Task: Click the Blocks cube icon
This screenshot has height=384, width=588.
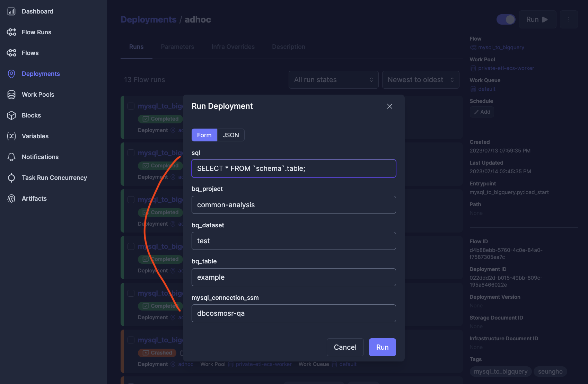Action: coord(11,115)
